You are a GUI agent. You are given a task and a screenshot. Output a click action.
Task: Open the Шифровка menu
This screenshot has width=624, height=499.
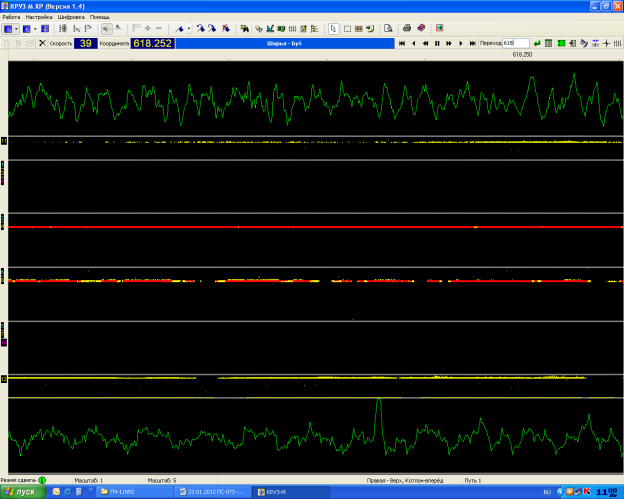[71, 18]
